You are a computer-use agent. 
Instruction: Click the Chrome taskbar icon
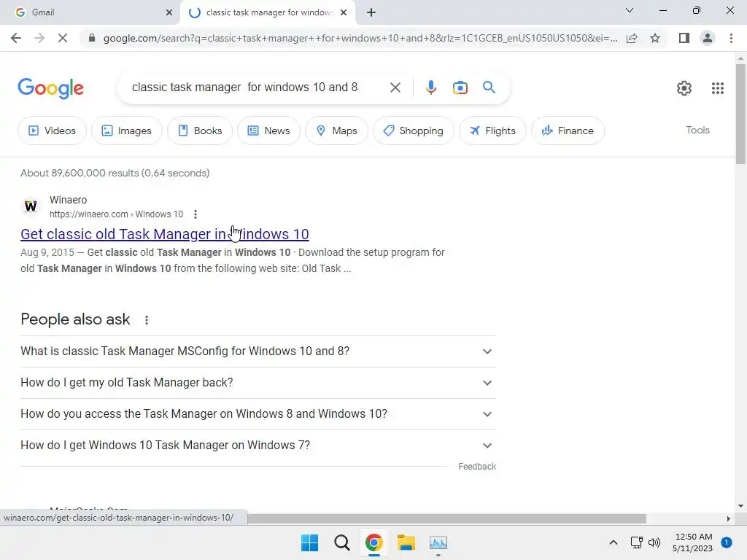tap(374, 542)
